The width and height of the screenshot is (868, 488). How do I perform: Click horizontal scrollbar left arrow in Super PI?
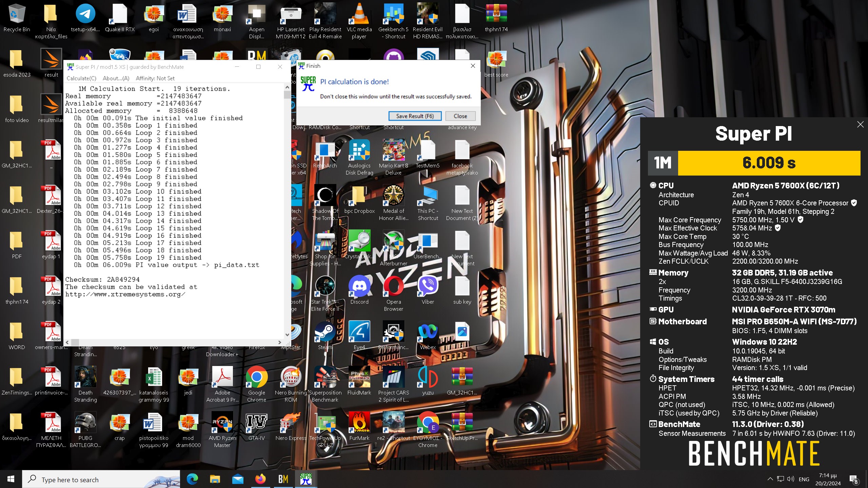67,342
